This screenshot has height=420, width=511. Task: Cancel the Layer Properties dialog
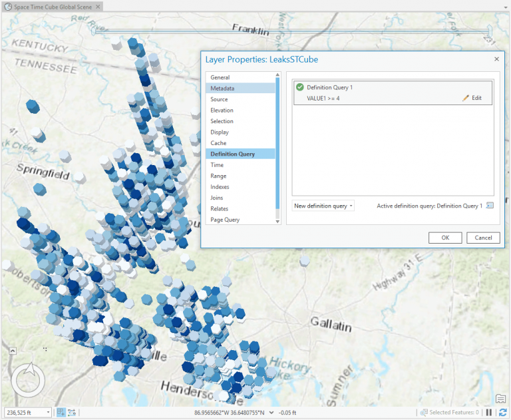click(x=483, y=238)
